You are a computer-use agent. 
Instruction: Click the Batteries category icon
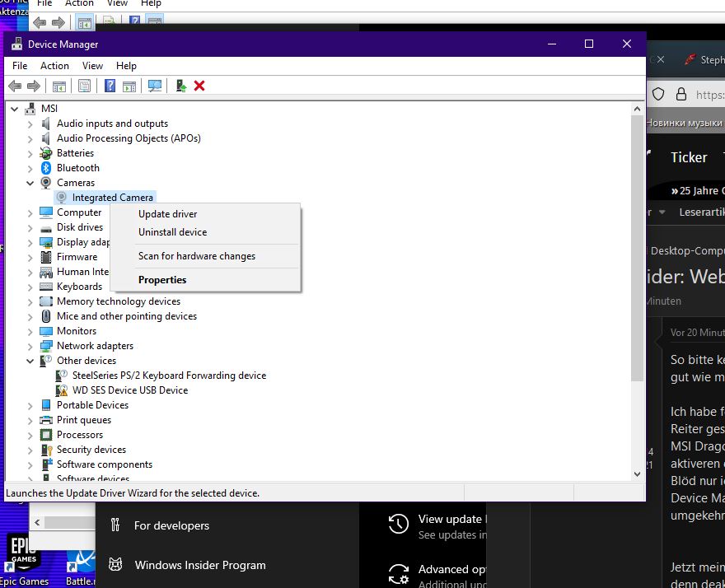46,153
